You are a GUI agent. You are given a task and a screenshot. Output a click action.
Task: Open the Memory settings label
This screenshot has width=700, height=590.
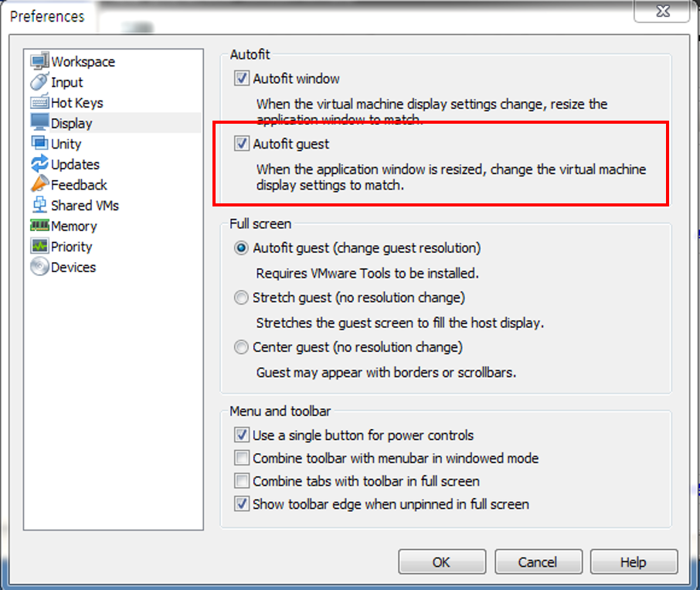coord(73,226)
